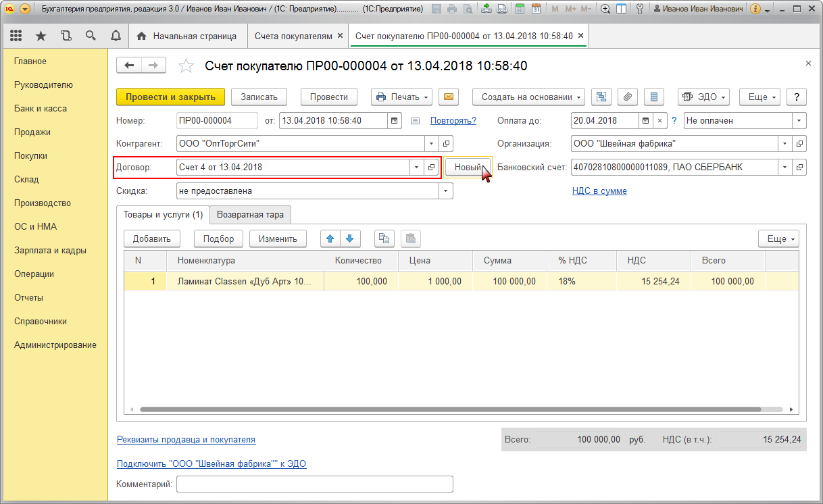Expand the Скидка dropdown
The height and width of the screenshot is (504, 823).
tap(445, 191)
